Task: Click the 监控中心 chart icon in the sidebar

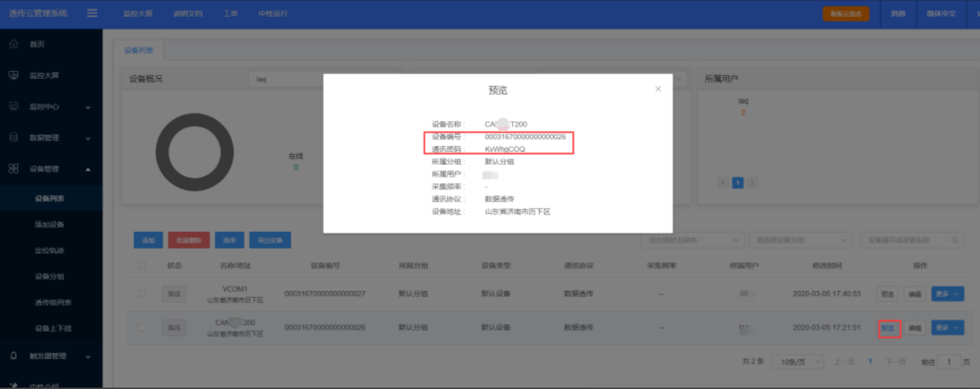Action: (x=13, y=106)
